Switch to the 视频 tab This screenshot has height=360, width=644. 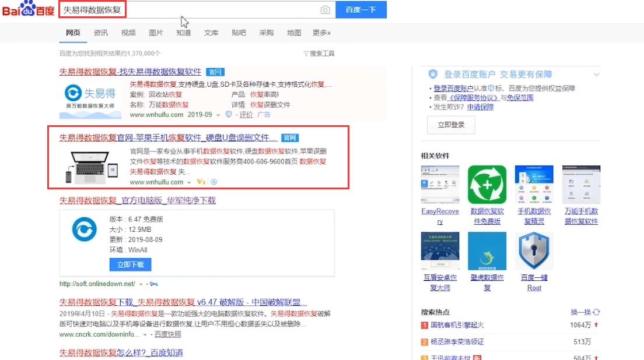tap(128, 33)
